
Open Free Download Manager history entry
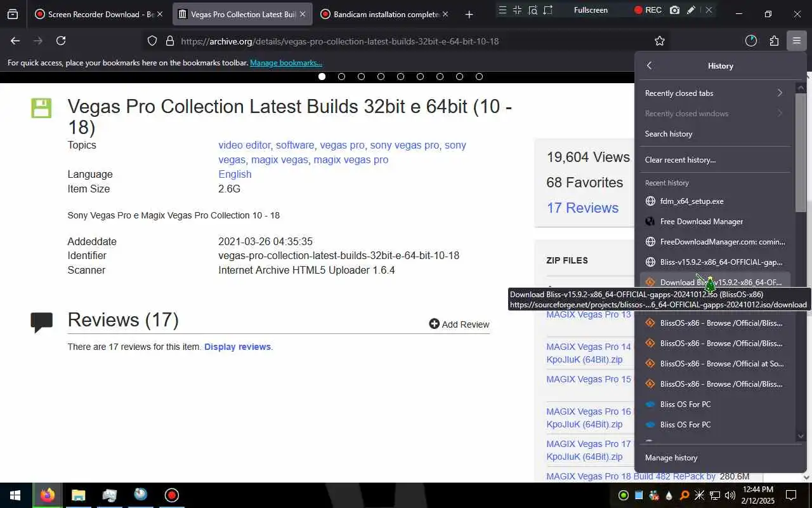pyautogui.click(x=715, y=222)
